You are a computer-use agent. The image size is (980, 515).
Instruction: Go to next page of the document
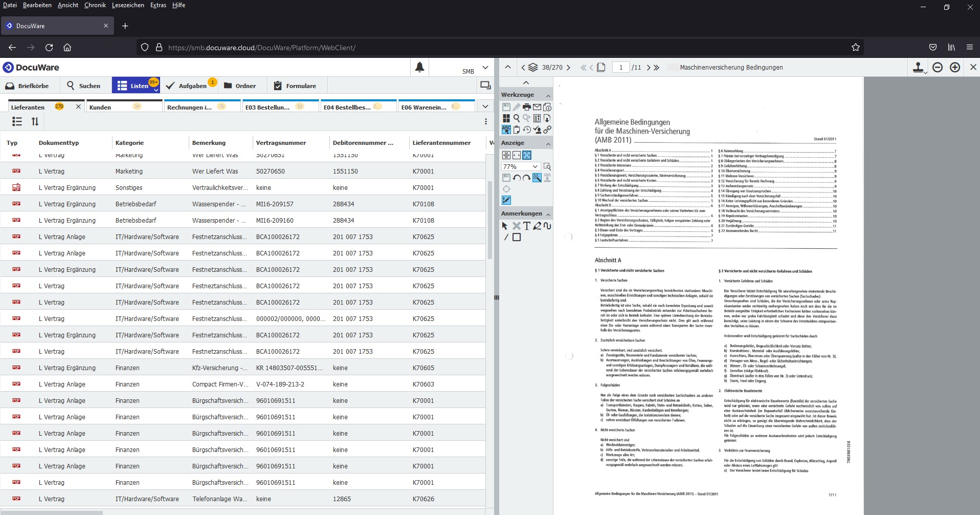pyautogui.click(x=648, y=68)
